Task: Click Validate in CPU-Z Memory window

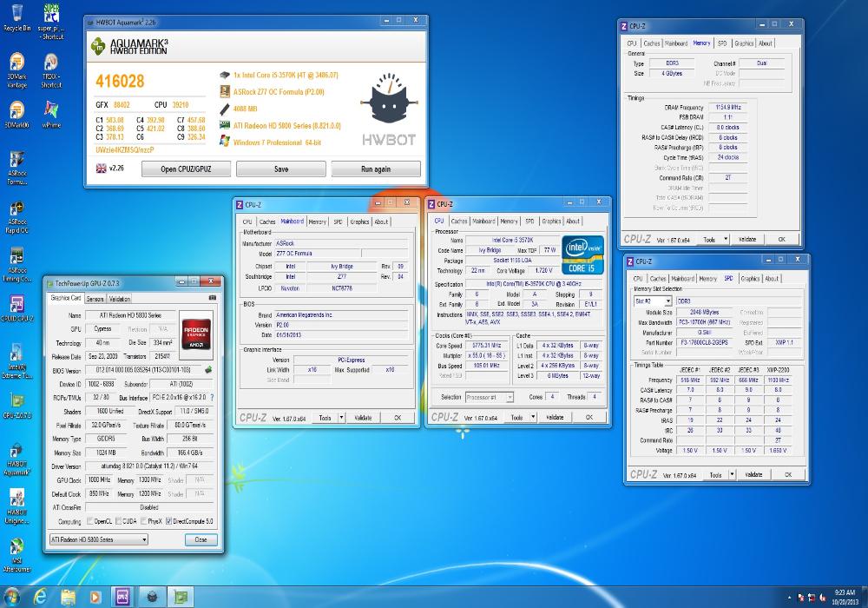Action: (747, 239)
